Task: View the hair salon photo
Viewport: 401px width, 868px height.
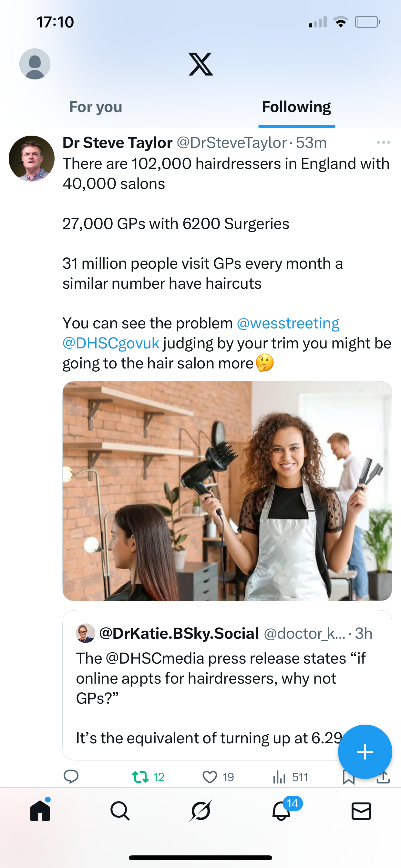Action: click(227, 491)
